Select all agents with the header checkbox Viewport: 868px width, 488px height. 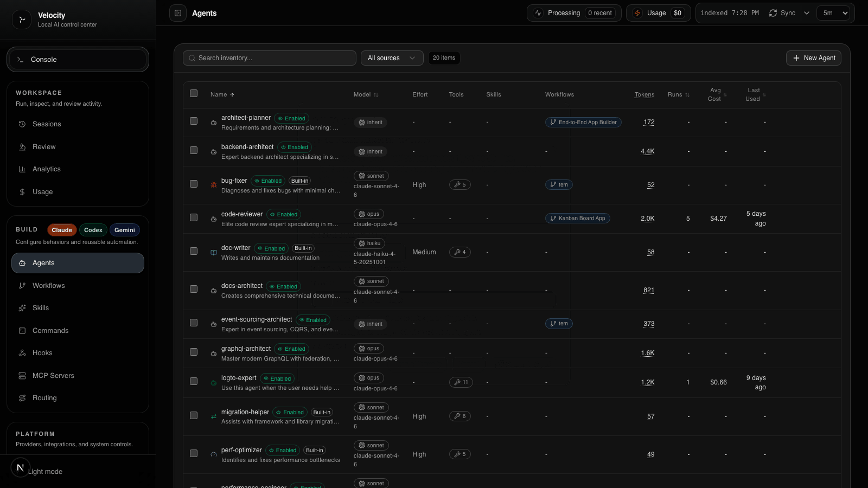pos(194,93)
